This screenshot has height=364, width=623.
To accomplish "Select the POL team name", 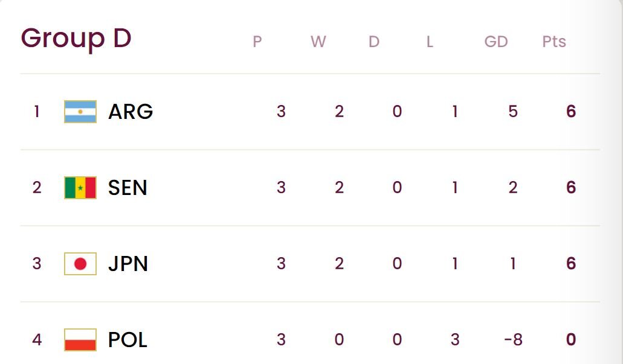I will tap(128, 340).
